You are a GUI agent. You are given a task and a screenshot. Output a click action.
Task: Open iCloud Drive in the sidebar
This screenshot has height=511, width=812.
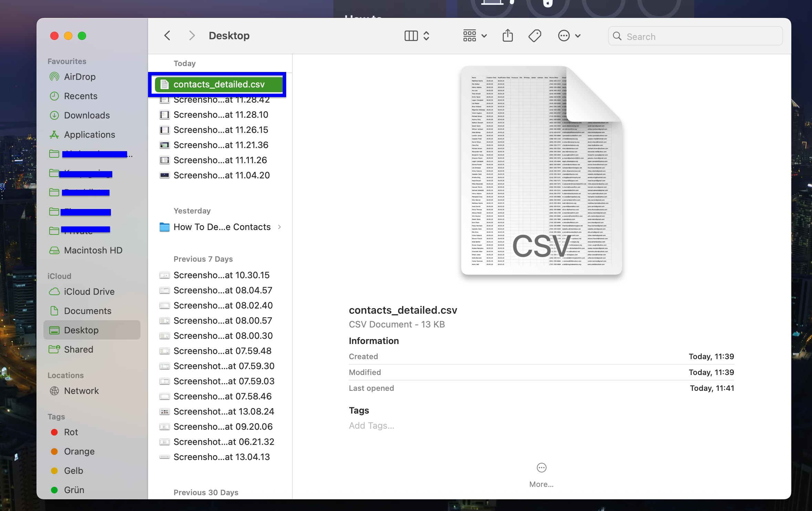(92, 291)
